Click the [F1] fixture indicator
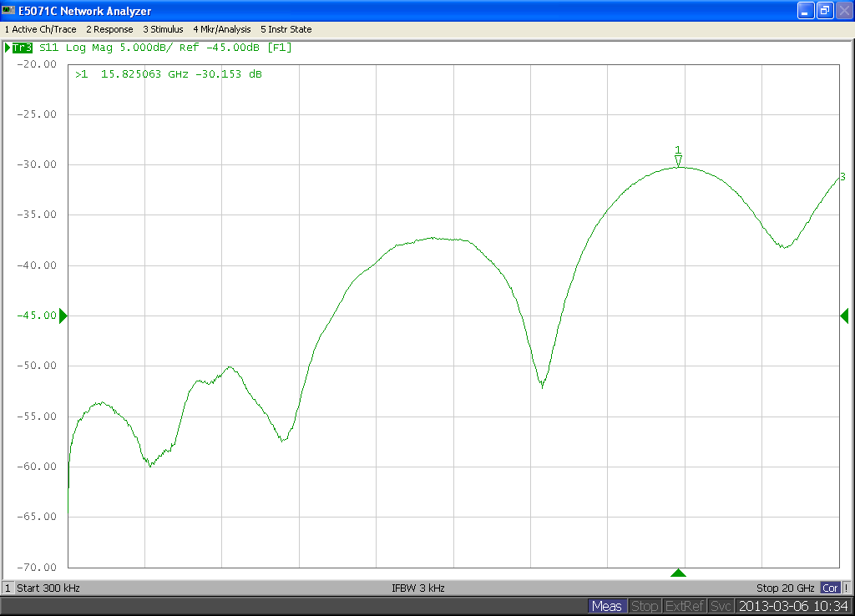This screenshot has width=855, height=616. pyautogui.click(x=279, y=48)
